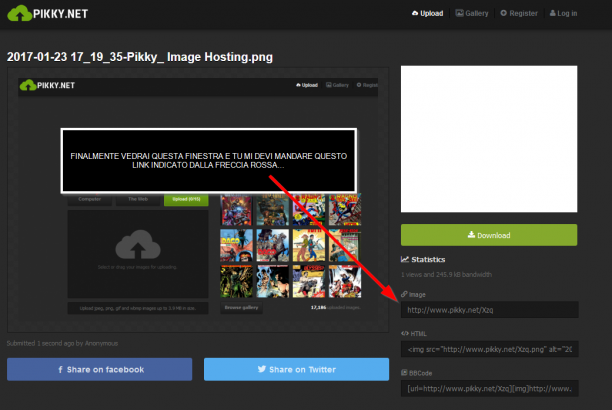Click the Log in link
Image resolution: width=612 pixels, height=410 pixels.
point(563,13)
